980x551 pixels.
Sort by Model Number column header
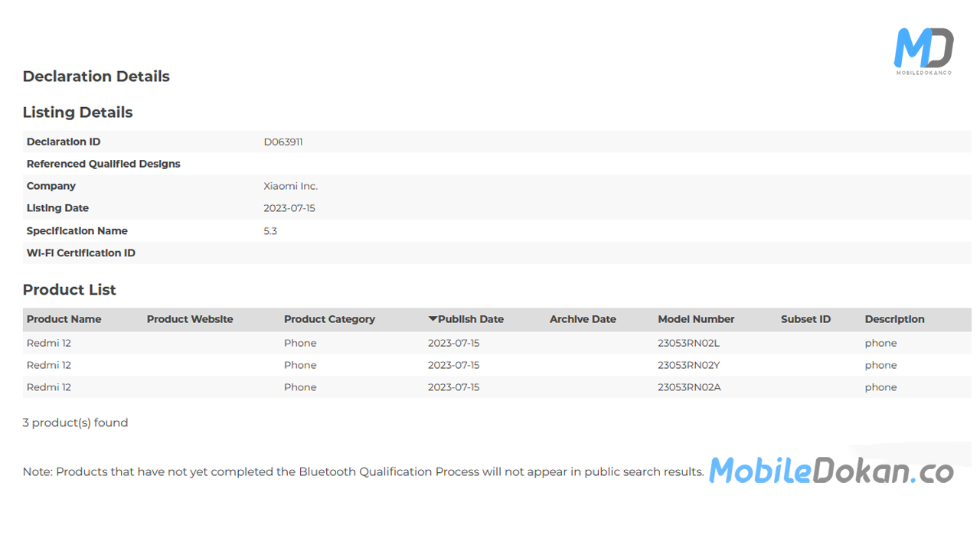pyautogui.click(x=695, y=319)
